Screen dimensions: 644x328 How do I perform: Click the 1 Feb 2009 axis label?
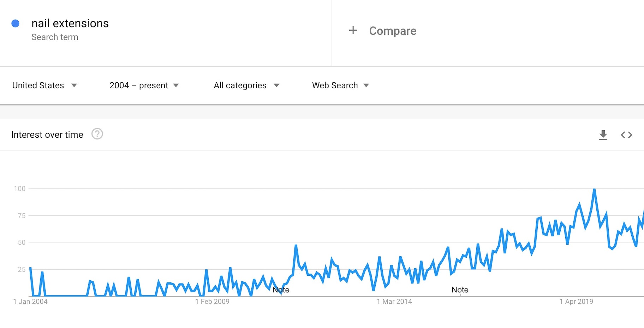(212, 302)
